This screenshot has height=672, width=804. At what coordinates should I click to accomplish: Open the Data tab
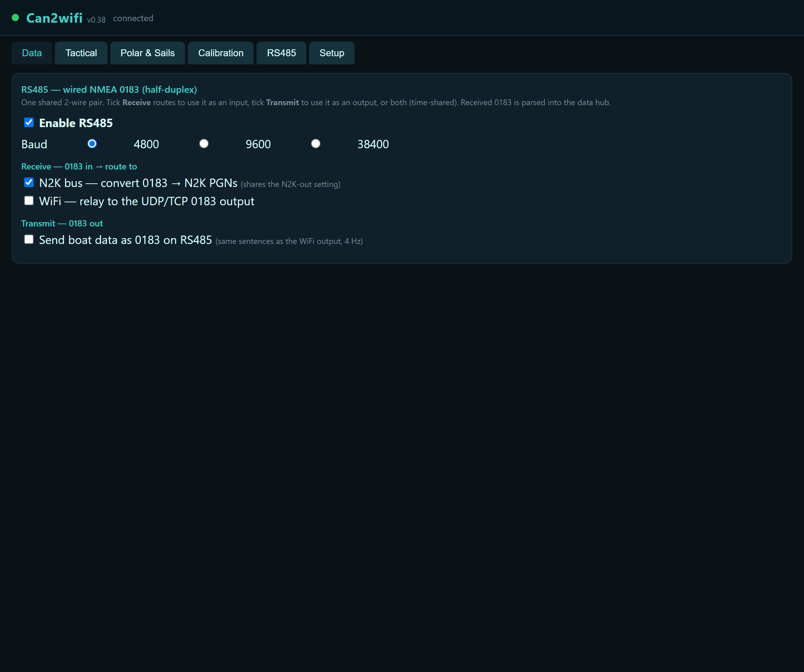pyautogui.click(x=32, y=53)
